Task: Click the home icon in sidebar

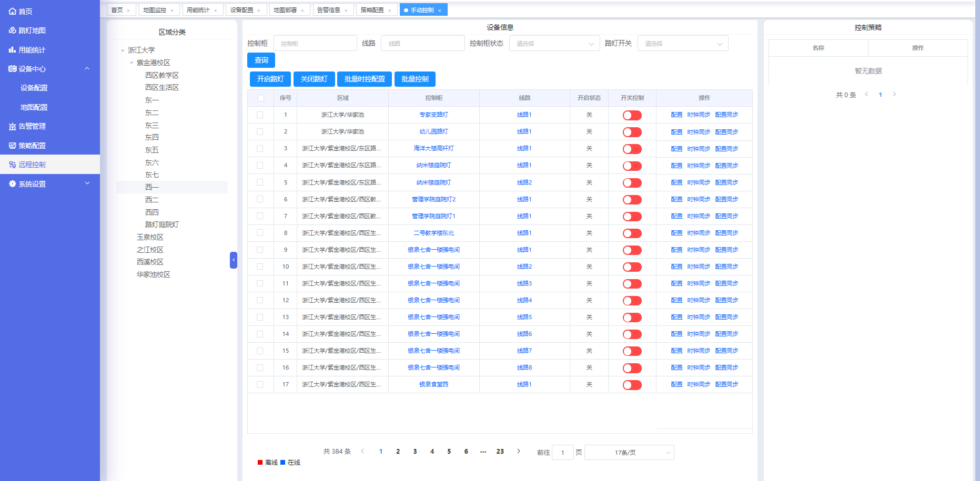Action: pyautogui.click(x=13, y=11)
